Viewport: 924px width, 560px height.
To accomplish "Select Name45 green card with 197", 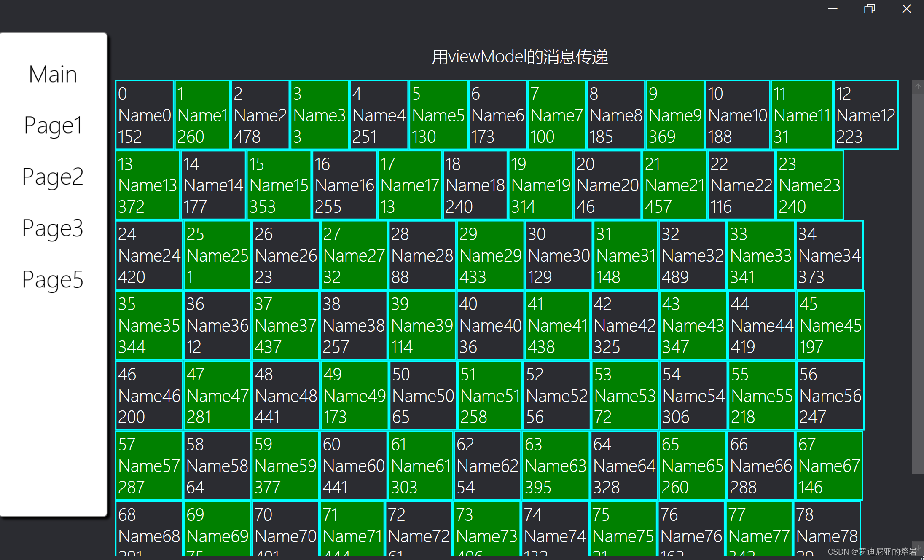I will (x=831, y=325).
